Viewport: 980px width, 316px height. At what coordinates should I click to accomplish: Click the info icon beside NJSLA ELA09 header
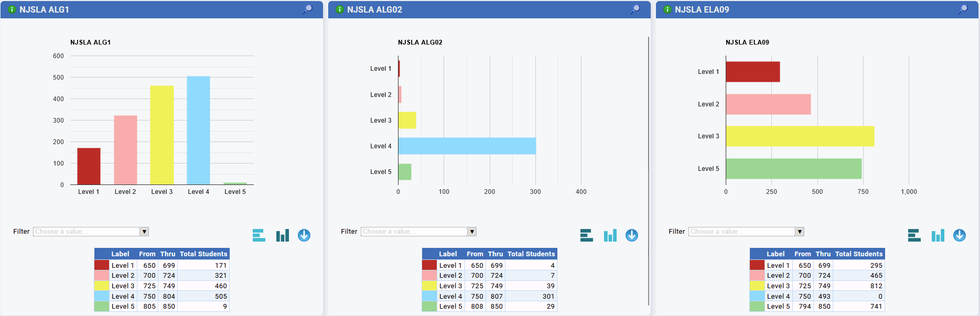click(x=667, y=9)
